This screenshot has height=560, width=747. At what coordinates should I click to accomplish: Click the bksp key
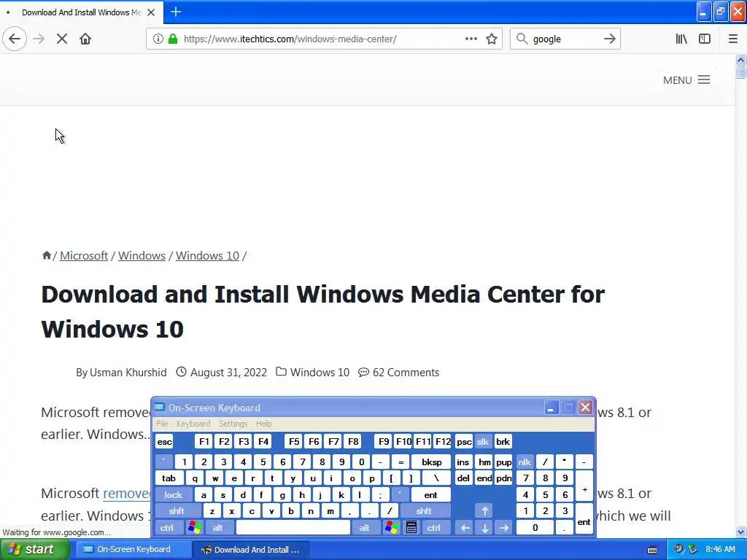(432, 462)
